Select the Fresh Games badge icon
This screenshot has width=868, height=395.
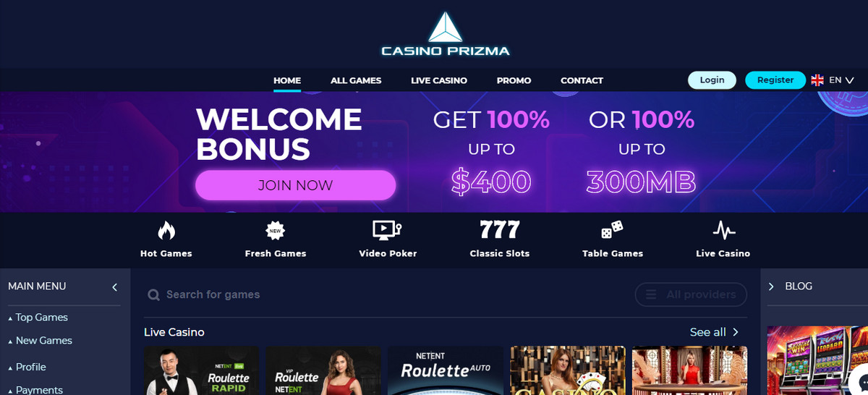(x=275, y=231)
